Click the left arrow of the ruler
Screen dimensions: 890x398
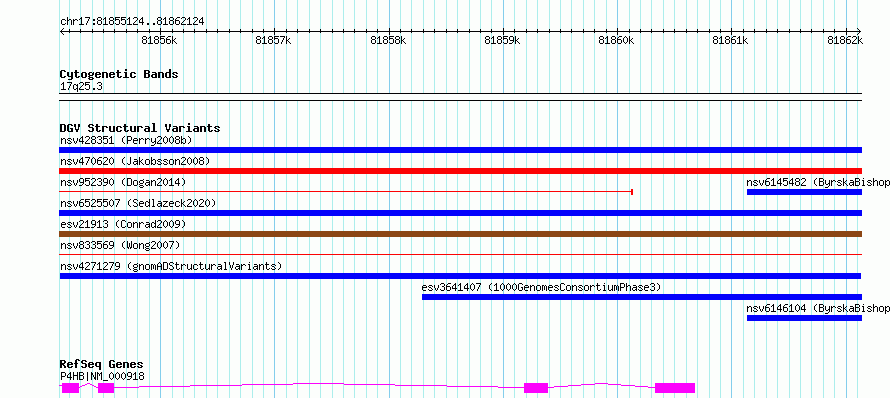point(62,31)
